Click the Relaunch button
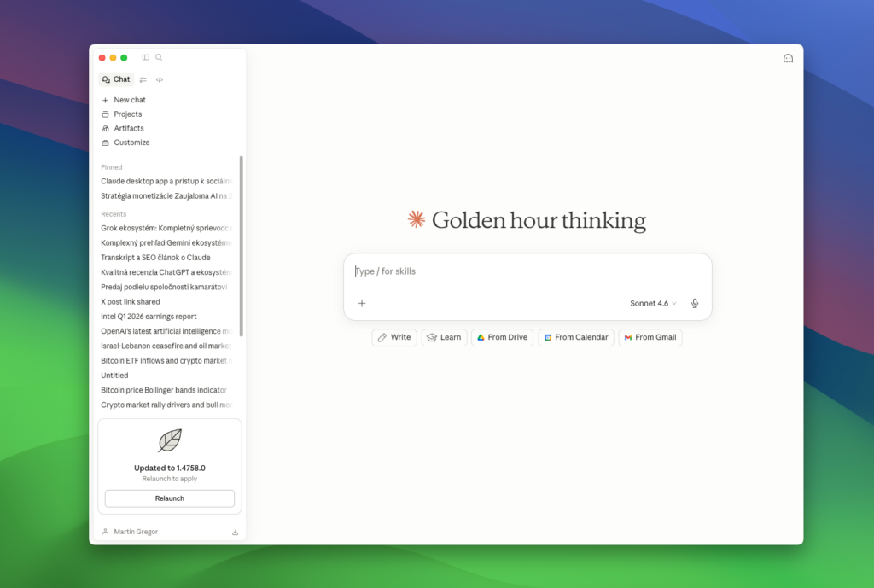This screenshot has width=874, height=588. [170, 498]
